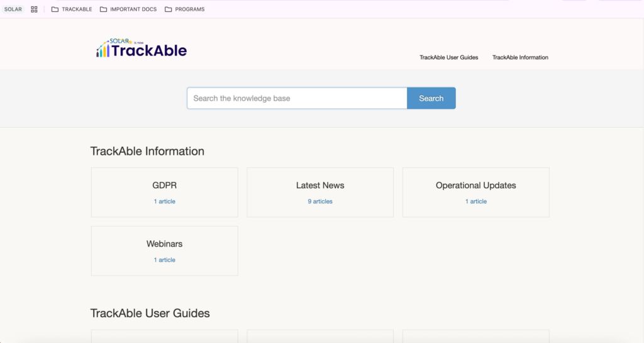Click '1 article' under GDPR
Image resolution: width=644 pixels, height=343 pixels.
pyautogui.click(x=164, y=201)
